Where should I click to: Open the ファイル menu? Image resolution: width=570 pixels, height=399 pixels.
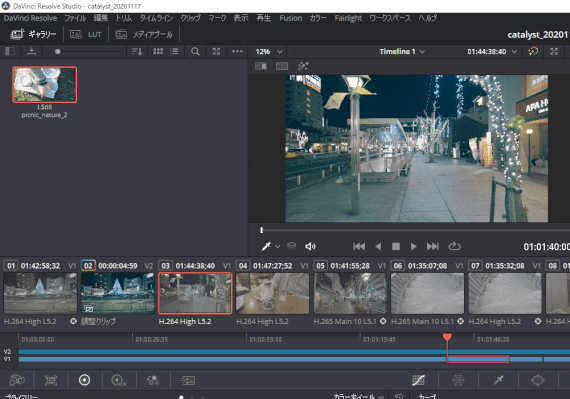(75, 18)
